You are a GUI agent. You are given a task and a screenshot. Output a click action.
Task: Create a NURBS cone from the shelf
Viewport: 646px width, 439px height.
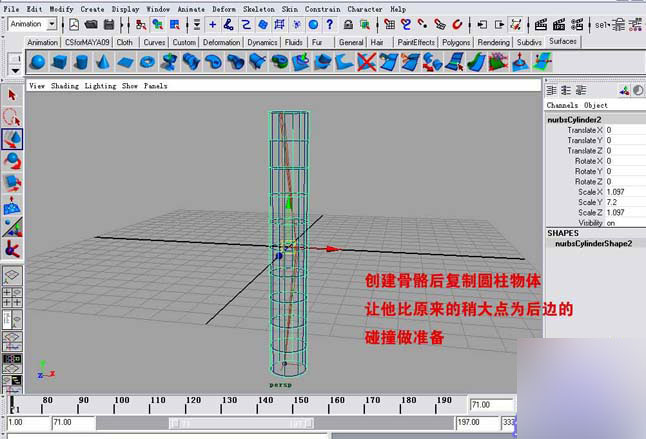click(103, 62)
